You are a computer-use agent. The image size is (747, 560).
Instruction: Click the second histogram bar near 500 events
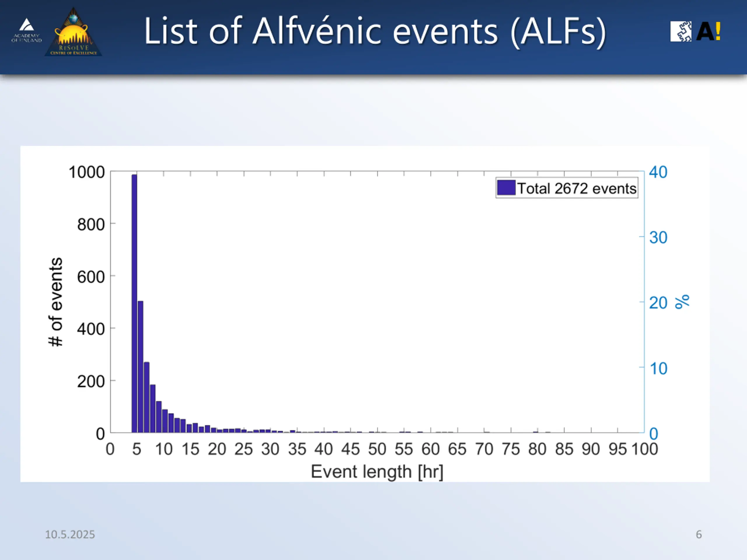(x=140, y=367)
